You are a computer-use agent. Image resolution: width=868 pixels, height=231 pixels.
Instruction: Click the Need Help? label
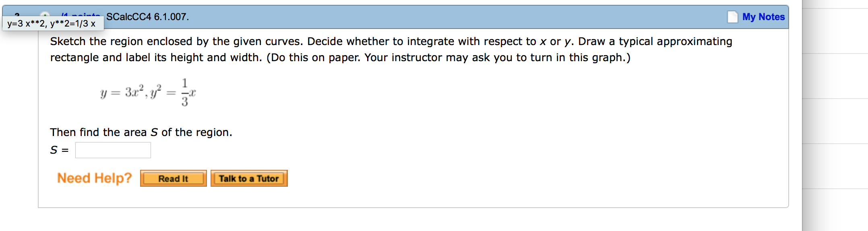[95, 178]
